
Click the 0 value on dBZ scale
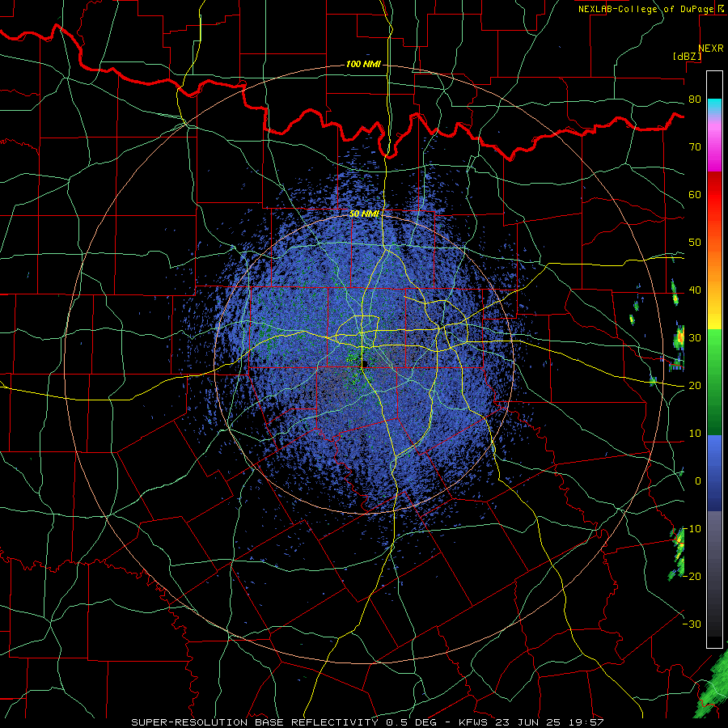(698, 481)
